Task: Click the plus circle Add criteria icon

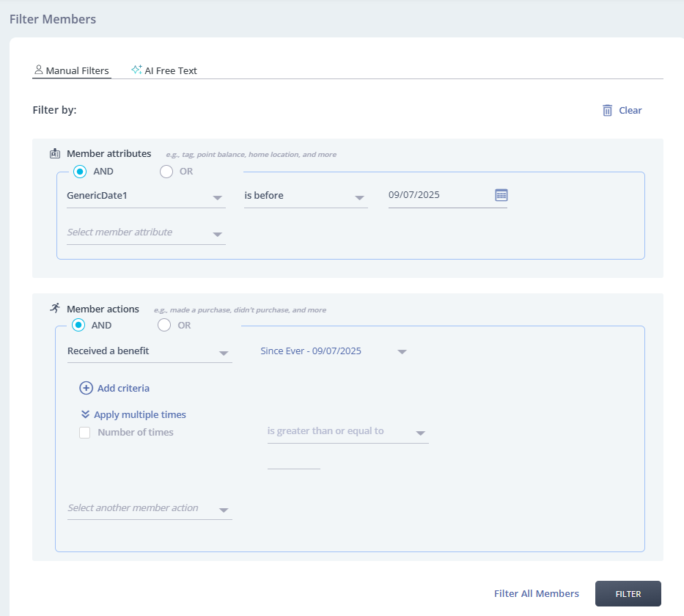Action: tap(86, 388)
